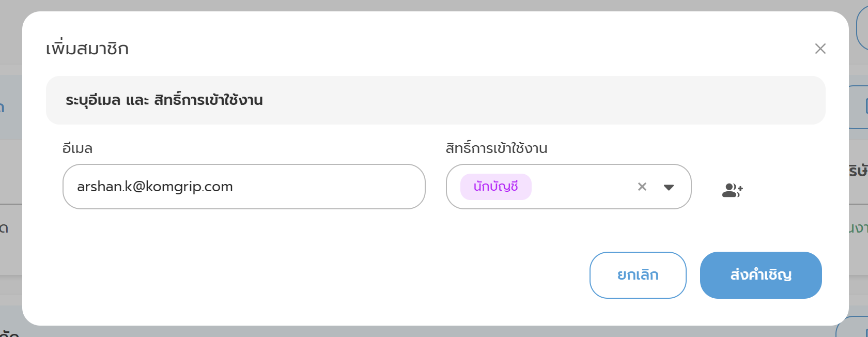The width and height of the screenshot is (868, 337).
Task: Select the นักบัญชี role tag
Action: 495,187
